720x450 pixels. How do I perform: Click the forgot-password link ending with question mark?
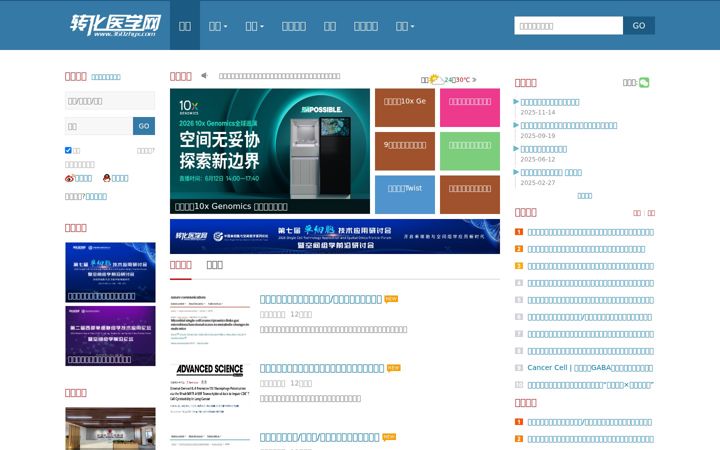[146, 151]
